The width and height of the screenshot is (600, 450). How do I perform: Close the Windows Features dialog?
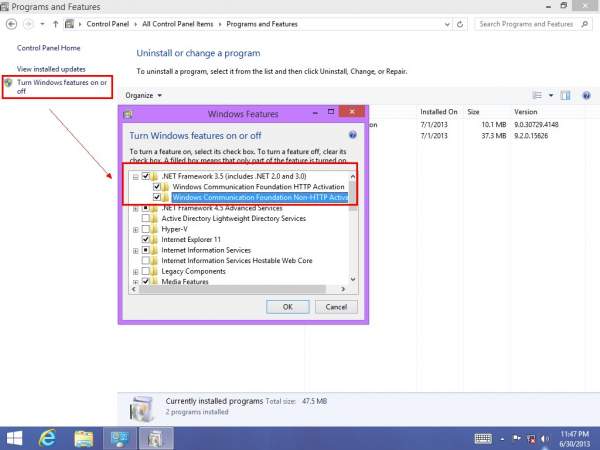(352, 111)
